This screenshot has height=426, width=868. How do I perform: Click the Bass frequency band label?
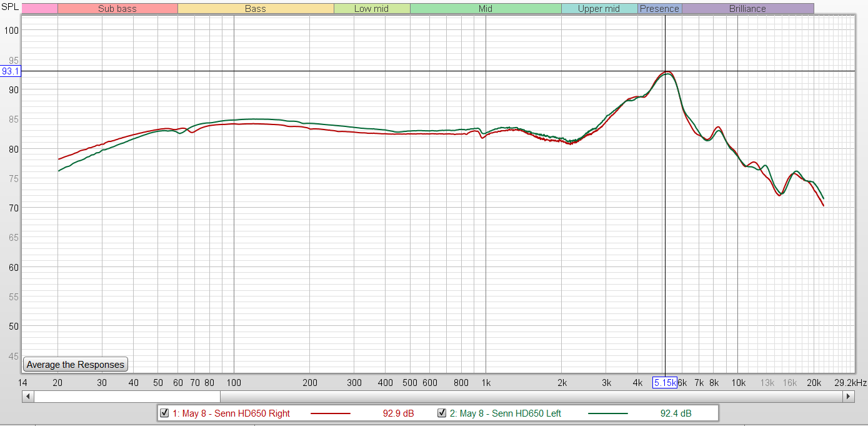pyautogui.click(x=256, y=9)
